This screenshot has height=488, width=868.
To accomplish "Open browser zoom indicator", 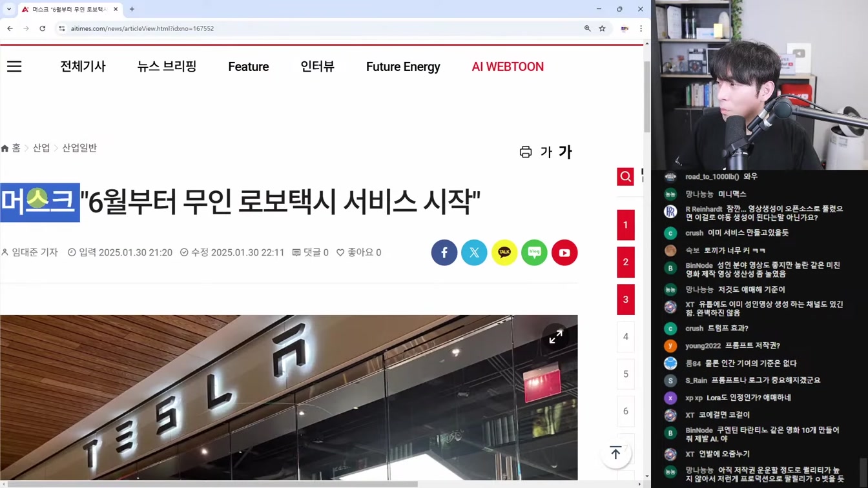I will [587, 28].
